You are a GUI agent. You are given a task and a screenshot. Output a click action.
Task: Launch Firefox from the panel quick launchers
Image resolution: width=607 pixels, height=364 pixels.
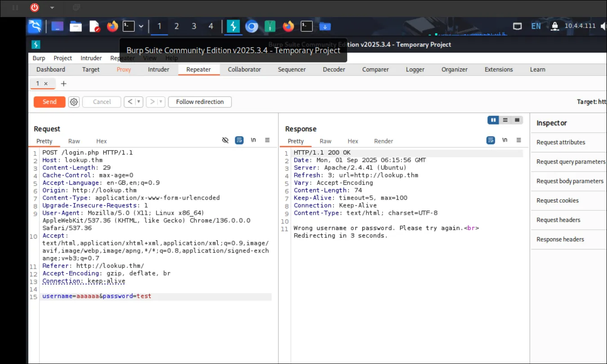click(x=112, y=27)
